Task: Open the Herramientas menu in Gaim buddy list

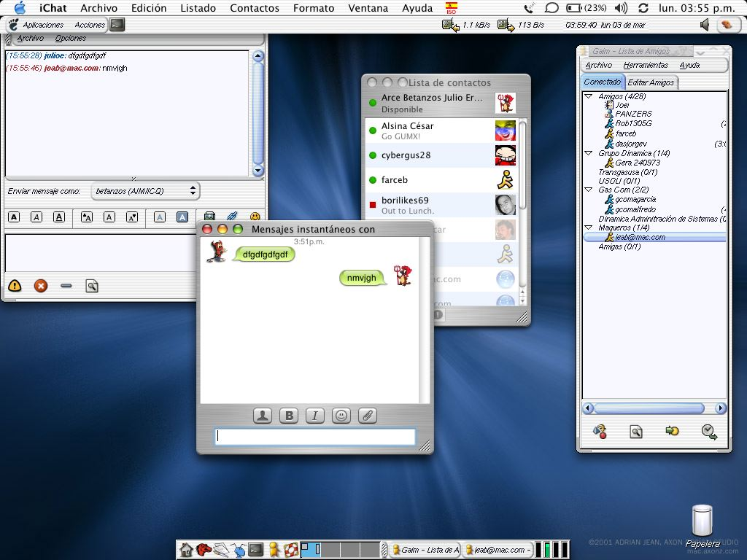Action: click(x=646, y=65)
